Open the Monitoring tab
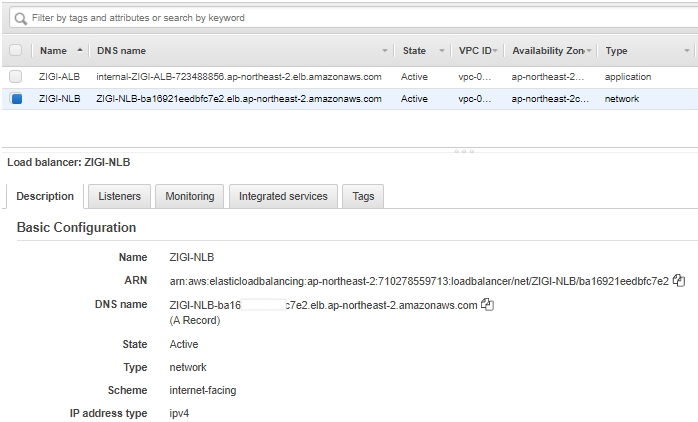Screen dimensions: 698x422 tap(190, 196)
